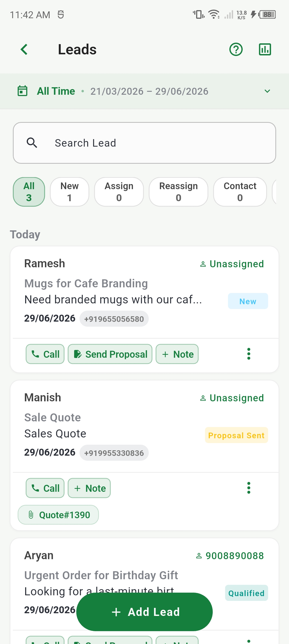
Task: Switch to the Contact filter tab
Action: pos(240,192)
